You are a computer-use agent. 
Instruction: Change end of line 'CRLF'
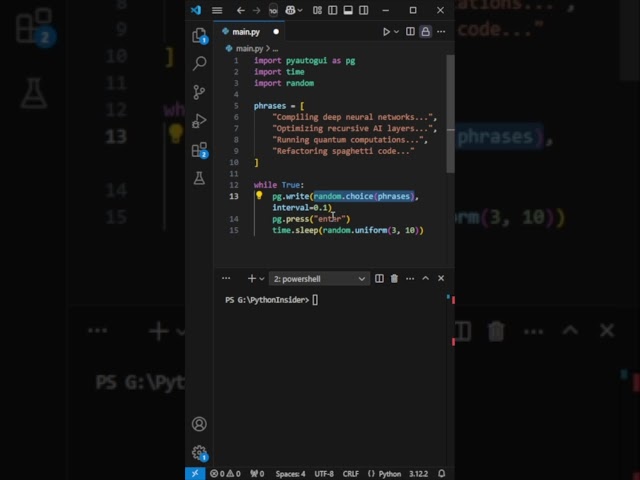pos(351,474)
